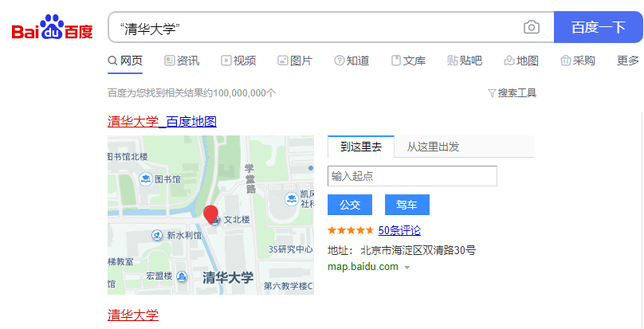Click the 百度一下 search button
Image resolution: width=644 pixels, height=329 pixels.
(x=598, y=27)
